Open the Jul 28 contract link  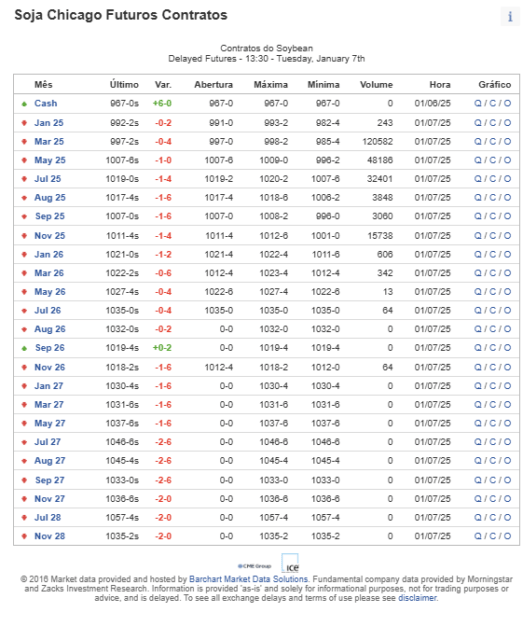(47, 518)
